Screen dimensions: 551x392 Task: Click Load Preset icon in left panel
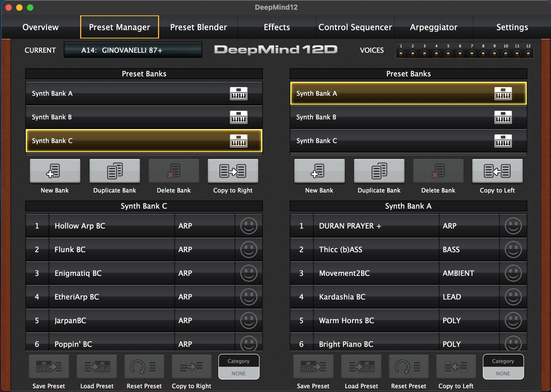tap(97, 367)
